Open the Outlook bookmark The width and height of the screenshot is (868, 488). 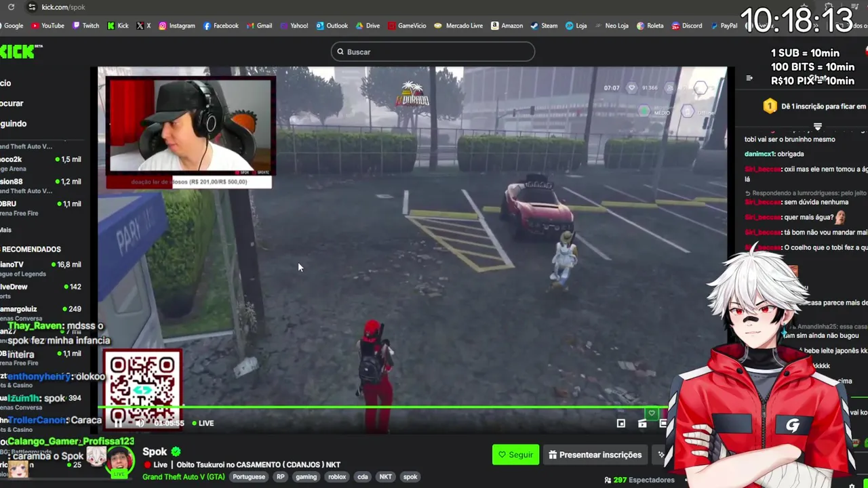click(x=332, y=26)
